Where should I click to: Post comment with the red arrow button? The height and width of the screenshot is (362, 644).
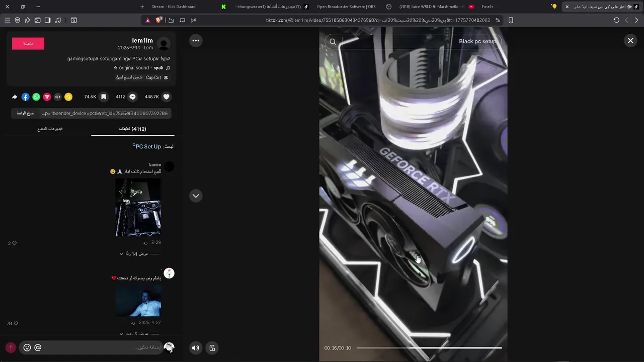[11, 347]
